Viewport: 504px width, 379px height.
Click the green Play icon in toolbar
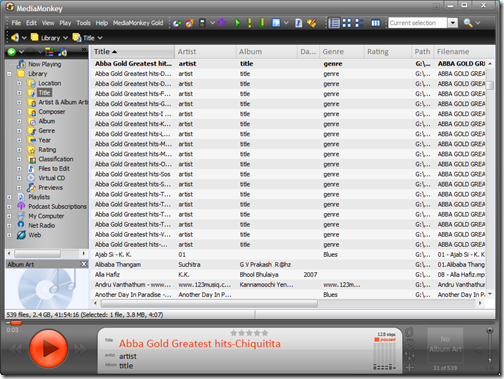237,23
